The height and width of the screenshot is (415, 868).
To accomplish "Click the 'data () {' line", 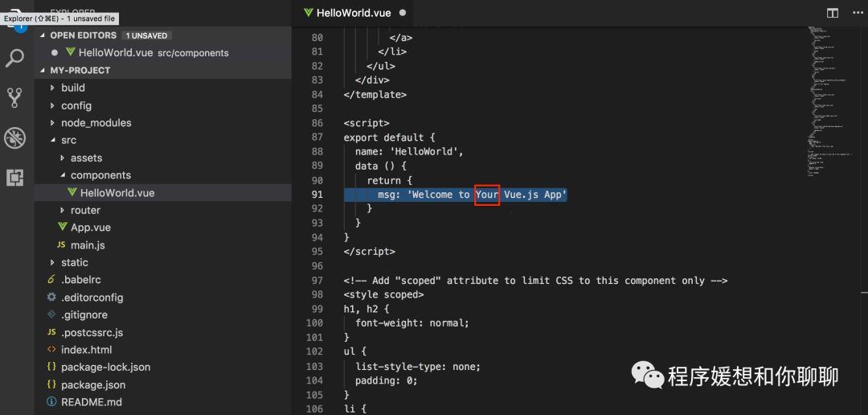I will (x=382, y=166).
